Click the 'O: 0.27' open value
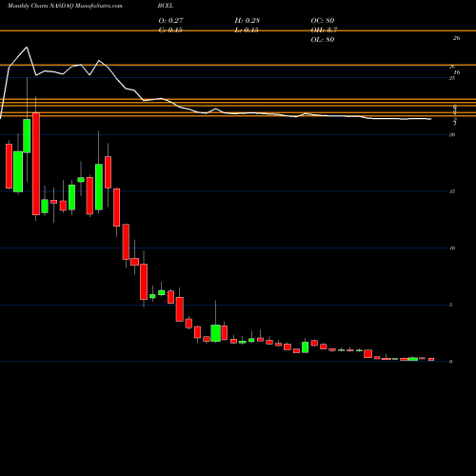The width and height of the screenshot is (476, 476). (x=170, y=21)
